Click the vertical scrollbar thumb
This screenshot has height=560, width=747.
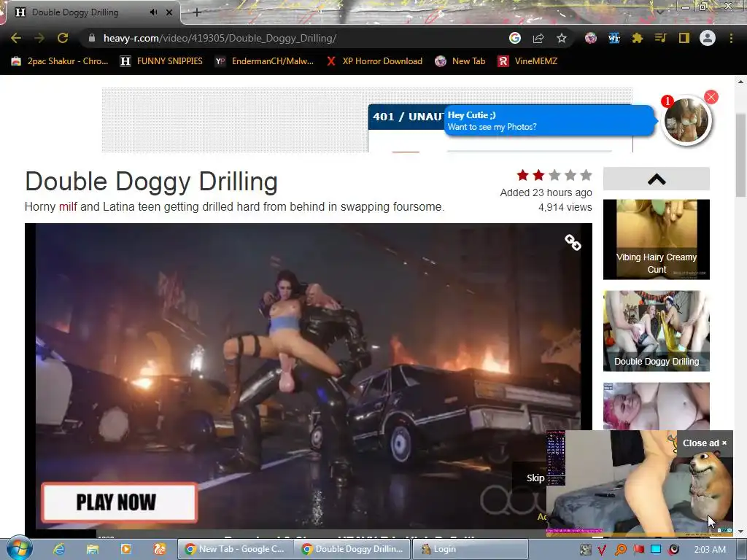pos(741,155)
